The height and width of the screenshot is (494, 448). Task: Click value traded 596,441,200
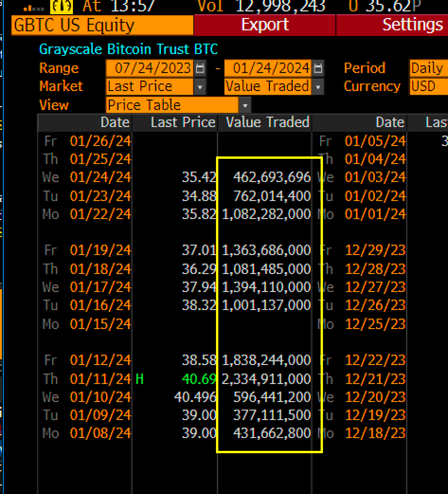pos(272,397)
